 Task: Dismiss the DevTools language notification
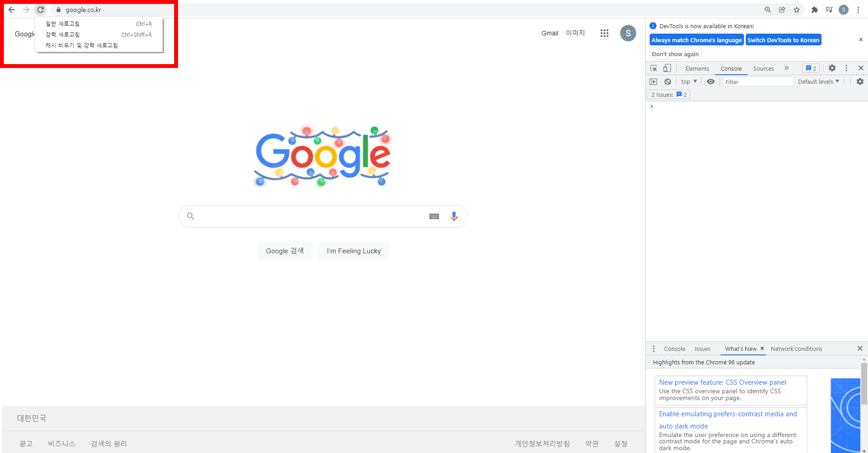click(861, 39)
